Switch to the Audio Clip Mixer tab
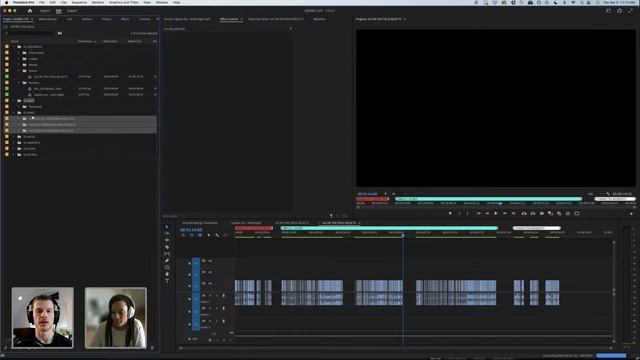Screen dimensions: 640x360 pyautogui.click(x=276, y=19)
